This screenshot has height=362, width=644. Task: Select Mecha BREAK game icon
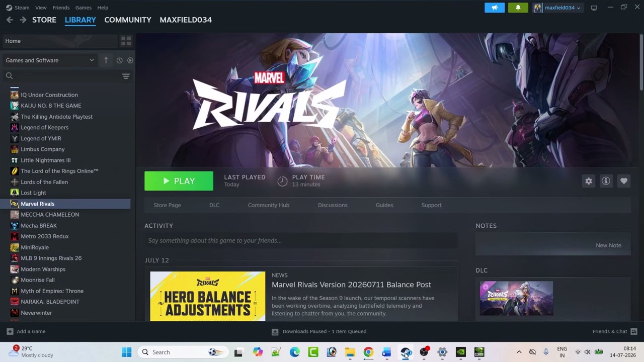pyautogui.click(x=15, y=226)
